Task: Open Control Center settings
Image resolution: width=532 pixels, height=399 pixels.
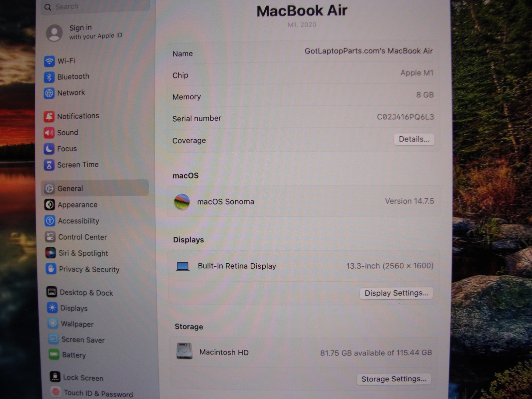Action: click(82, 237)
